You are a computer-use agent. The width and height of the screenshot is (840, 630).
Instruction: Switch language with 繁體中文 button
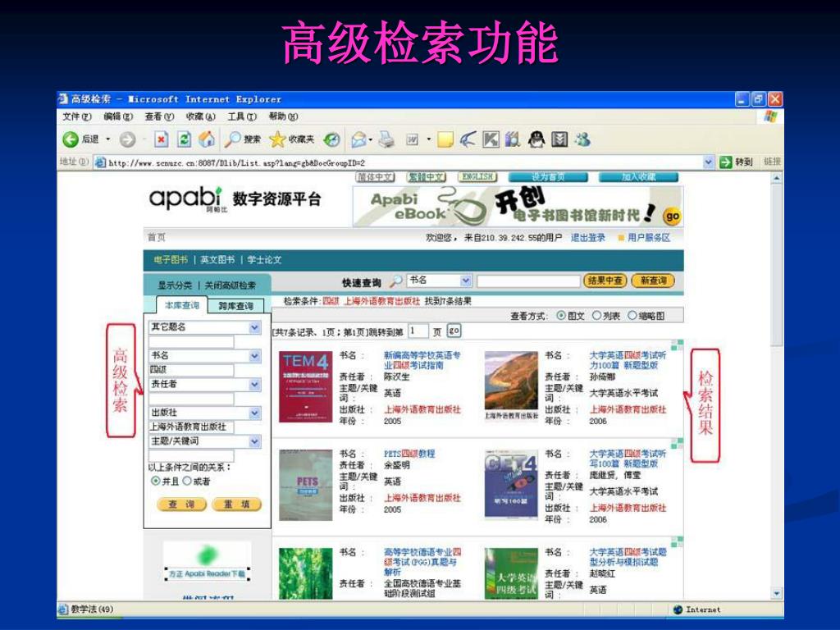coord(426,177)
